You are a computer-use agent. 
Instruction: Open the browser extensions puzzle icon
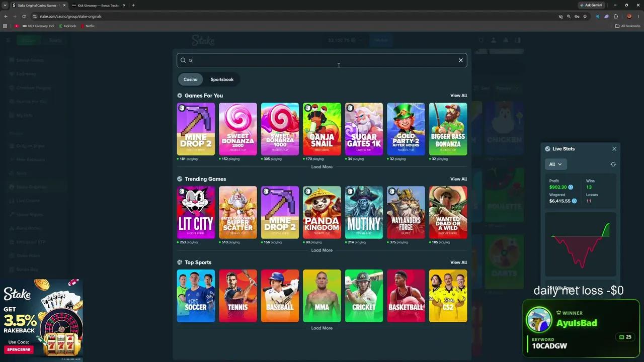615,16
